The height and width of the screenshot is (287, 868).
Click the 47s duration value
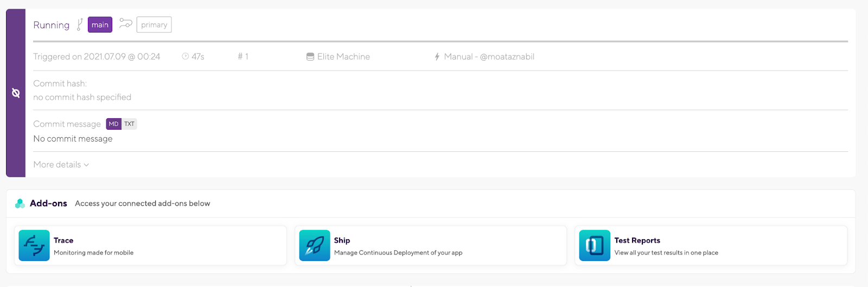click(x=198, y=56)
